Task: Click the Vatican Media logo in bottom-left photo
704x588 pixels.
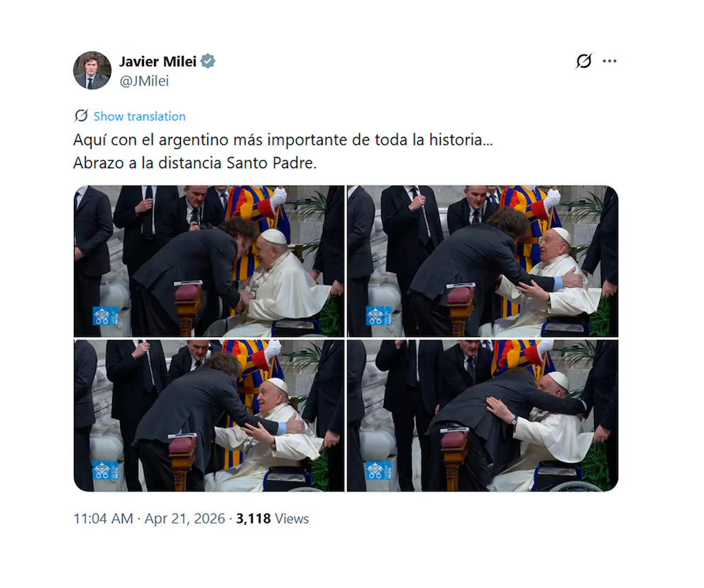Action: click(106, 470)
